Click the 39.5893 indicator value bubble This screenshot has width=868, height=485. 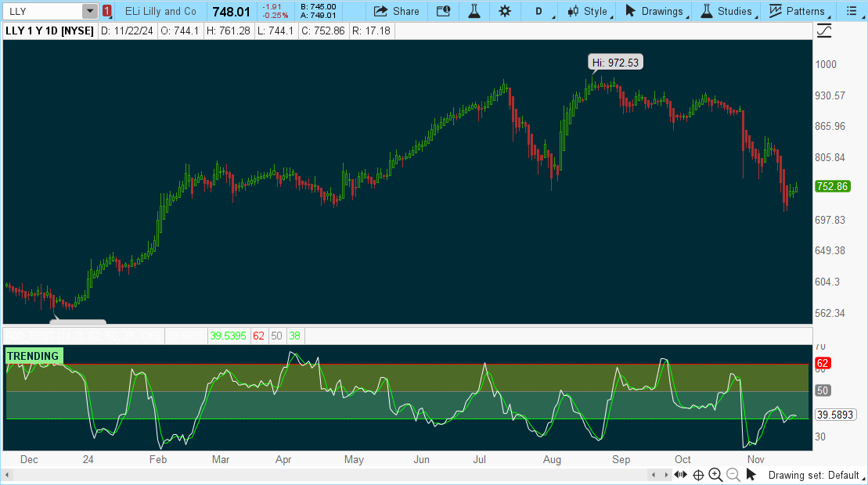click(835, 415)
